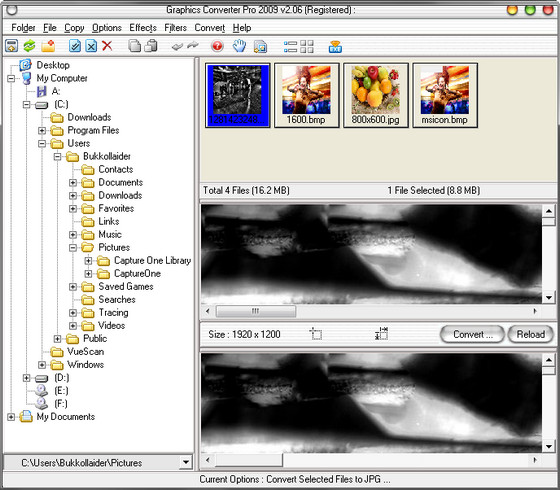Image resolution: width=560 pixels, height=490 pixels.
Task: Click the select all files checkmark icon
Action: pyautogui.click(x=75, y=46)
